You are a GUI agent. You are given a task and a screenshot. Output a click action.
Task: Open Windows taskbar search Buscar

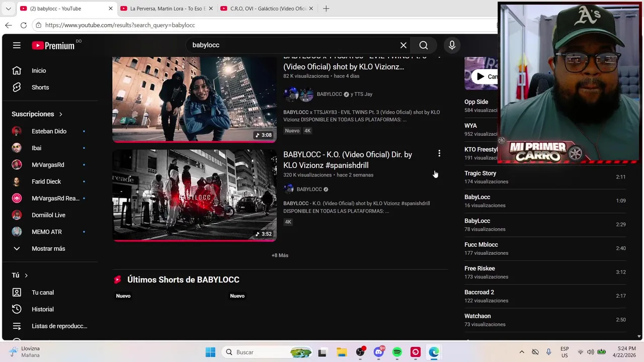click(267, 352)
